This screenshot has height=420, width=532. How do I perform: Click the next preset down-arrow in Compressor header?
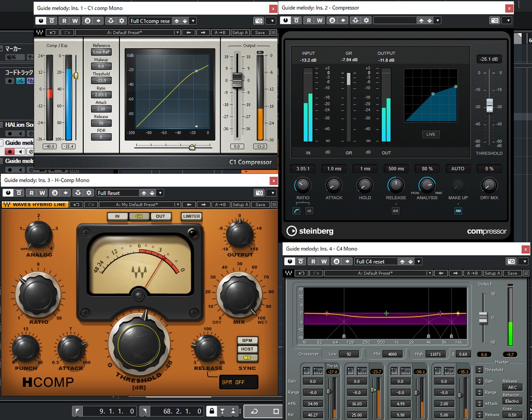click(430, 20)
